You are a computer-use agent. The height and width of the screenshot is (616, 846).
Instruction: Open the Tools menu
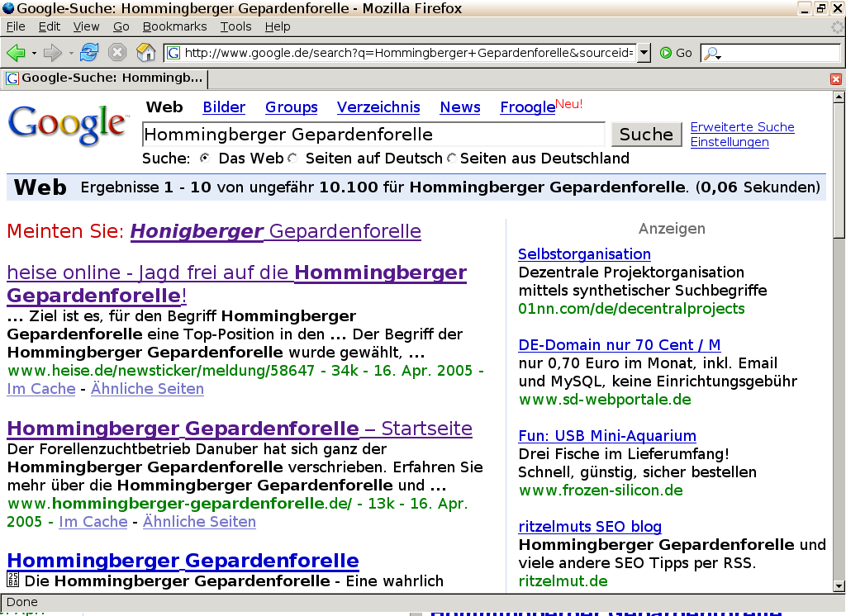pos(235,26)
